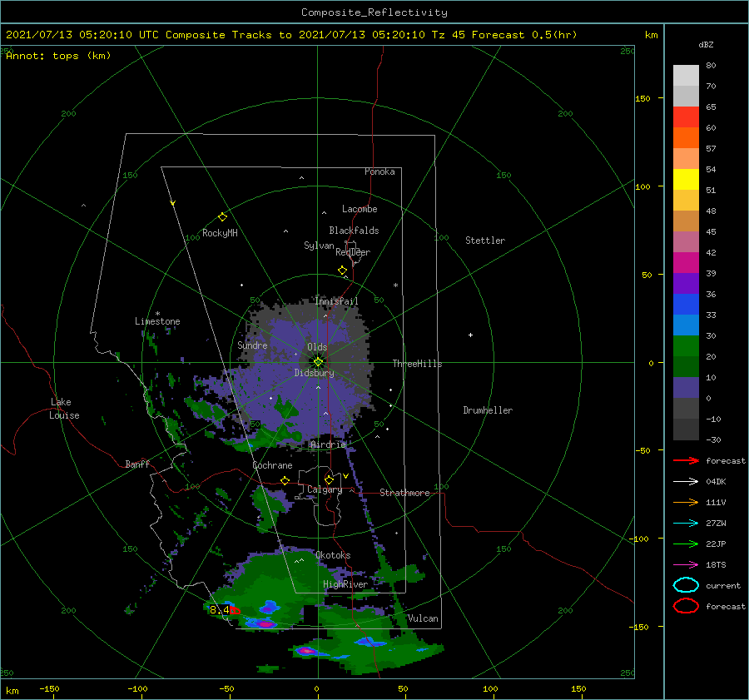The height and width of the screenshot is (700, 749).
Task: Click the Calgary city label
Action: point(325,489)
